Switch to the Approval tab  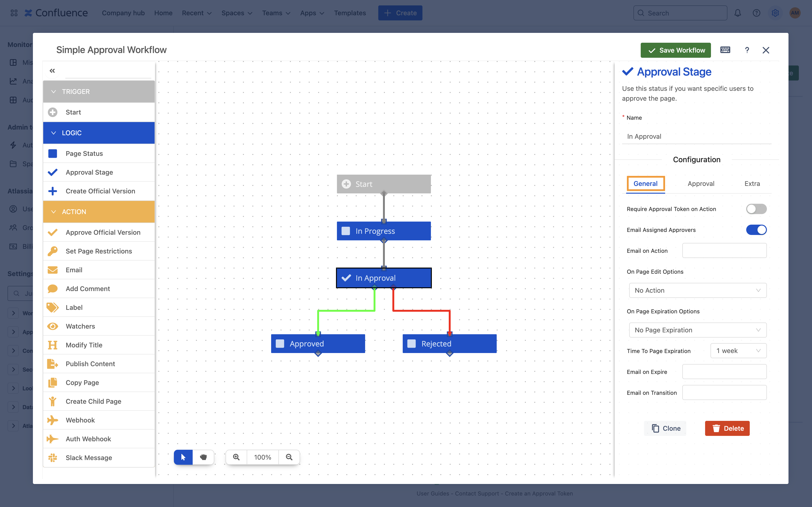pyautogui.click(x=701, y=183)
